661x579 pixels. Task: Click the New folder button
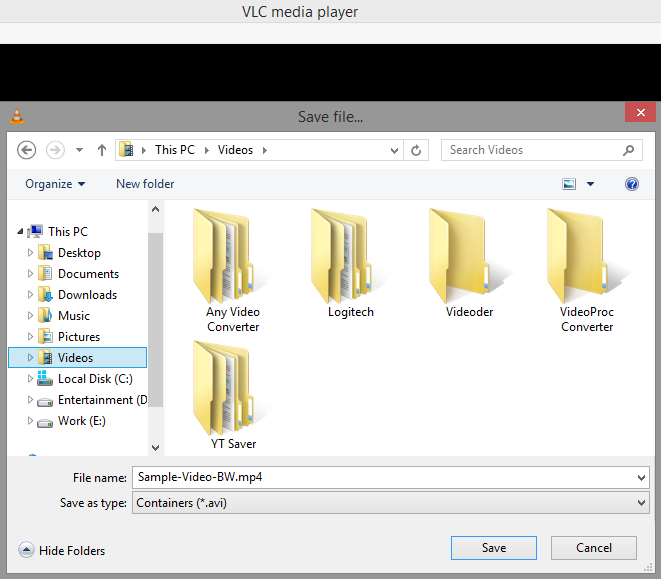click(x=145, y=184)
